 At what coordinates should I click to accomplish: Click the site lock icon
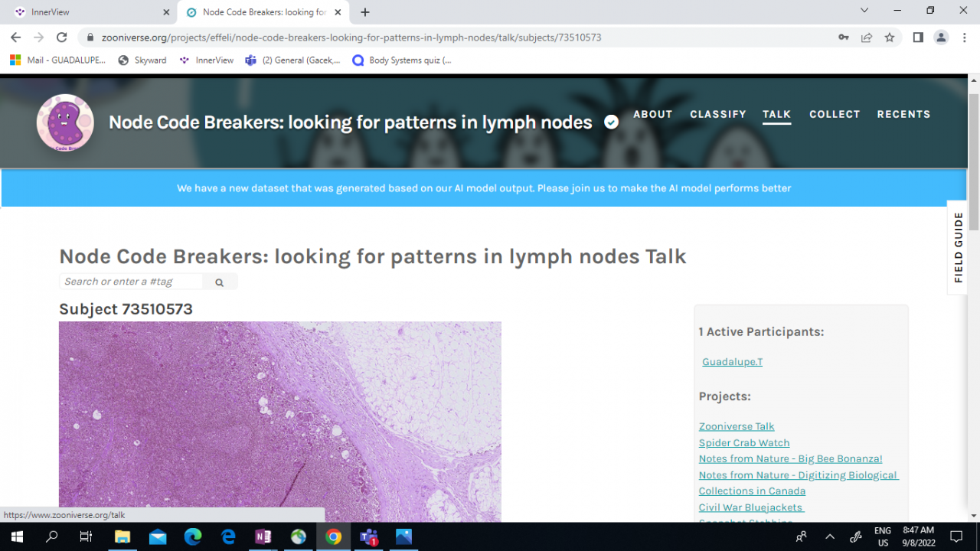click(91, 37)
